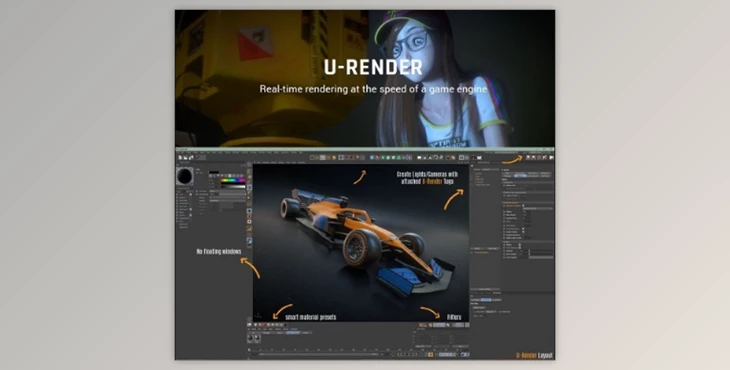Pick a hue on the rainbow spectrum bar
The image size is (730, 370).
(233, 181)
